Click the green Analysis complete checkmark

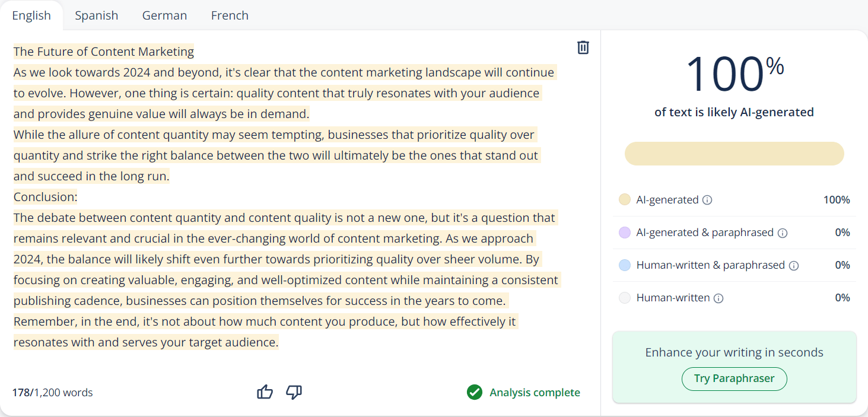(474, 392)
